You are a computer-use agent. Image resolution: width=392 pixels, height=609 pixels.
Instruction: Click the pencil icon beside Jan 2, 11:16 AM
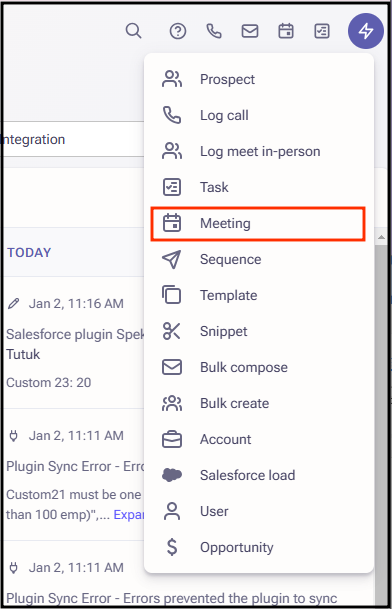(x=14, y=303)
